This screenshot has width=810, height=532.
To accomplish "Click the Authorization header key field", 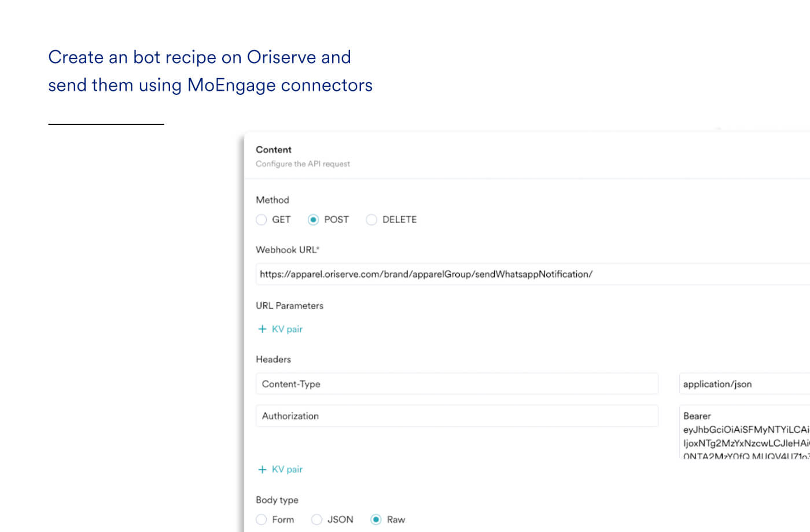I will coord(457,416).
